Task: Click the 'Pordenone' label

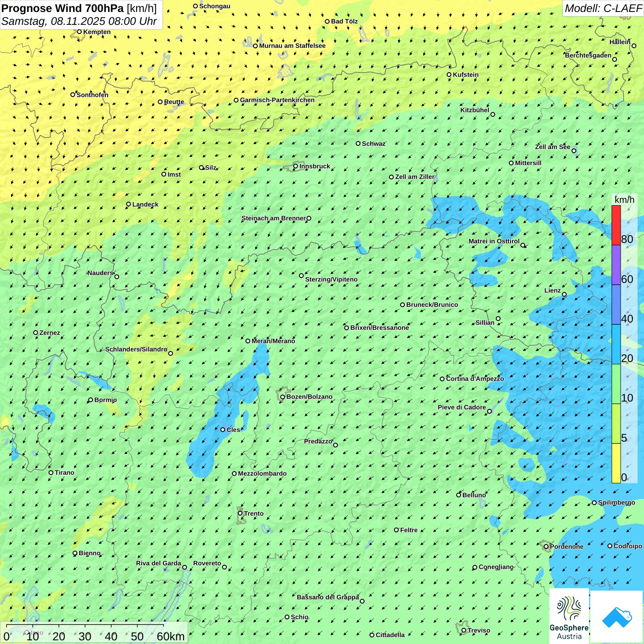Action: pyautogui.click(x=567, y=546)
